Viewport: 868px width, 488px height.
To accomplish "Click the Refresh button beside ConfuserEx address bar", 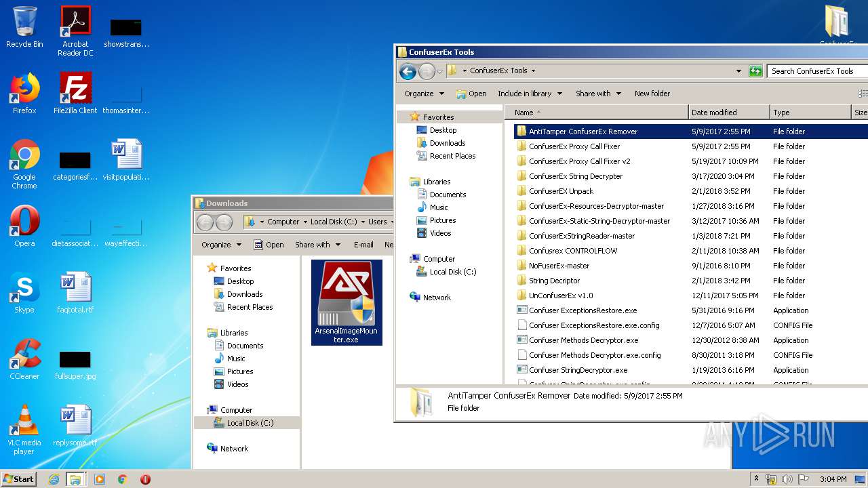I will (755, 70).
